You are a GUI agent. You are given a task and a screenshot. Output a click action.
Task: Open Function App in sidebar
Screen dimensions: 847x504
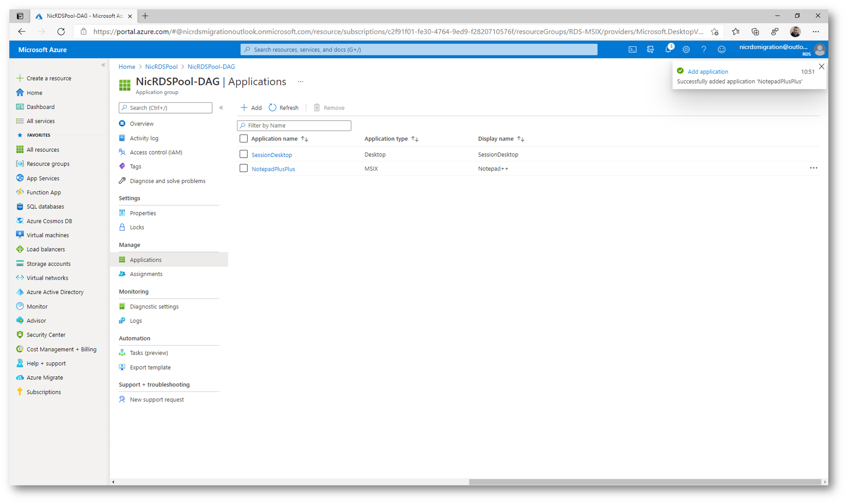coord(44,192)
